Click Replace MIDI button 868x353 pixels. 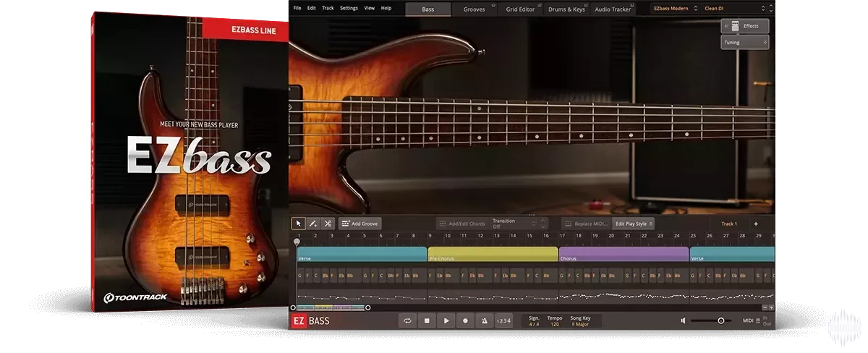pyautogui.click(x=587, y=224)
